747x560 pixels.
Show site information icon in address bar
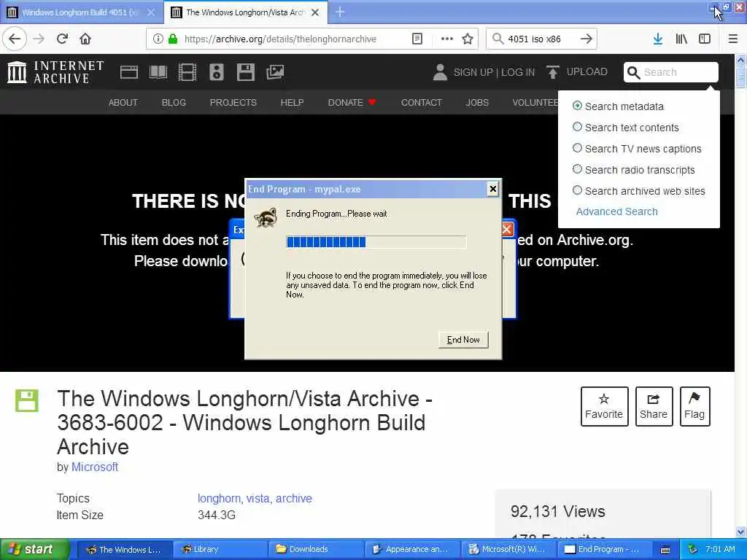coord(158,39)
